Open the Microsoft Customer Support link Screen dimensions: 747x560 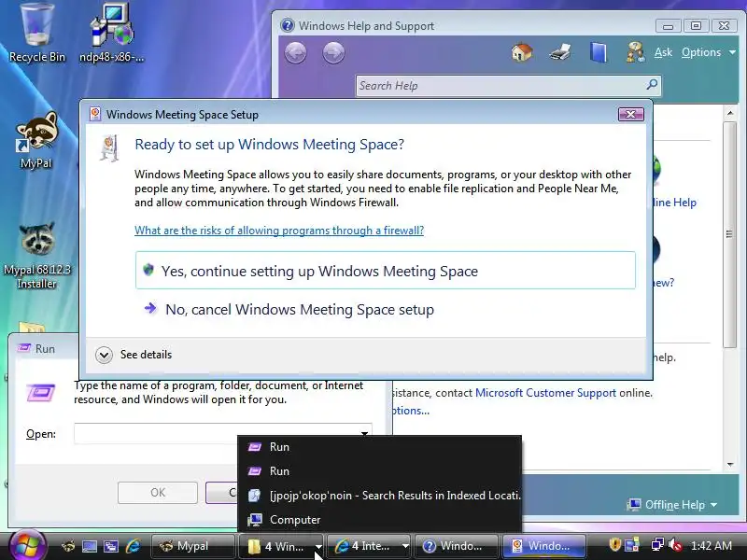coord(545,393)
